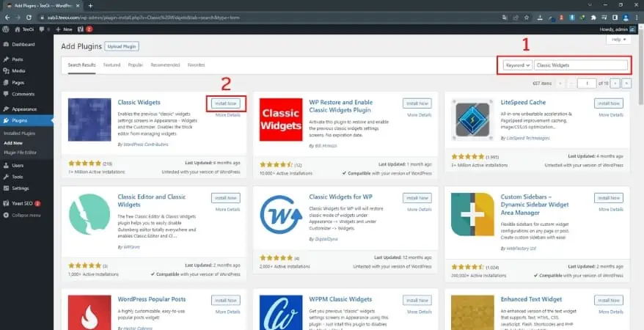Install the LiteSpeed Cache plugin
The height and width of the screenshot is (330, 644).
click(609, 103)
